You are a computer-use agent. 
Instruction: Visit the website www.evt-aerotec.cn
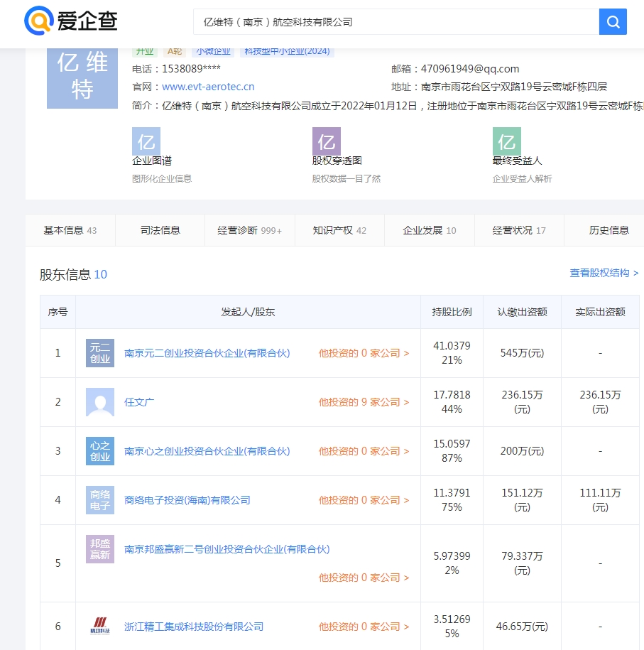click(x=208, y=87)
